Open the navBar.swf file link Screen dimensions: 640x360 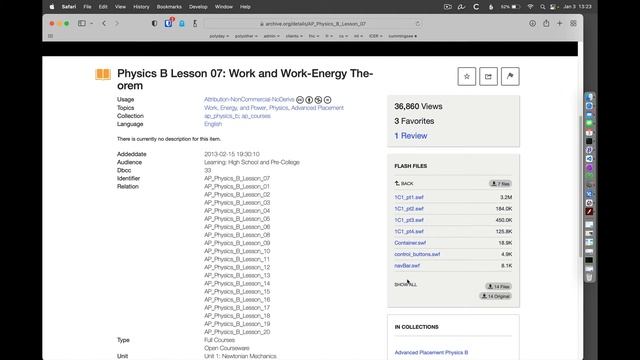tap(407, 266)
